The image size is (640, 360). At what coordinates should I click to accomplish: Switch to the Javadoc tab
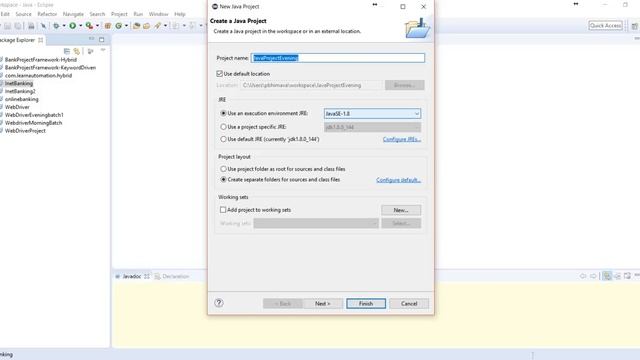(x=132, y=276)
